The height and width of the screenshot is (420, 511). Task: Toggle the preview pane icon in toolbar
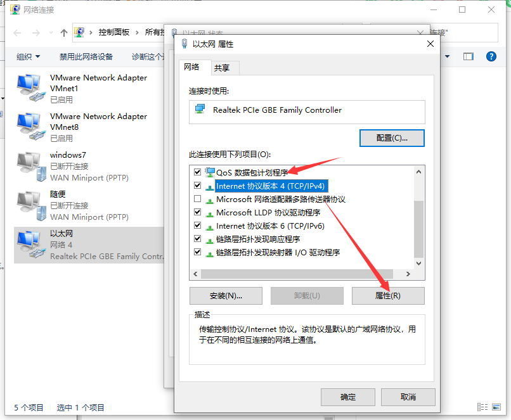pos(469,56)
